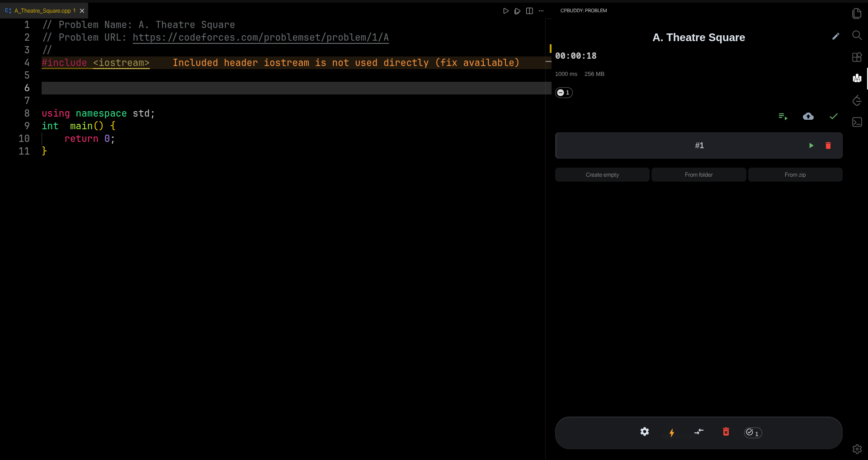Image resolution: width=868 pixels, height=460 pixels.
Task: Edit problem title with the pencil icon
Action: [835, 36]
